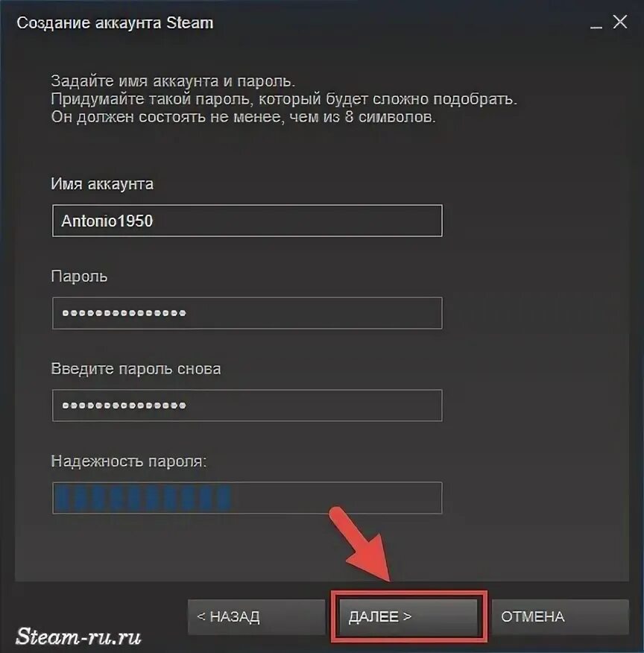Cancel account creation via ОТМЕНА

pos(560,616)
